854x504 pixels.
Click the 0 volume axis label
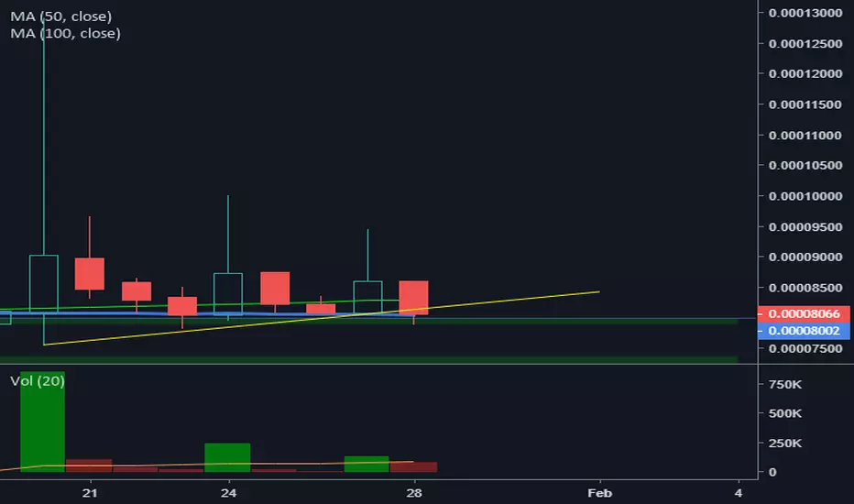click(x=772, y=473)
